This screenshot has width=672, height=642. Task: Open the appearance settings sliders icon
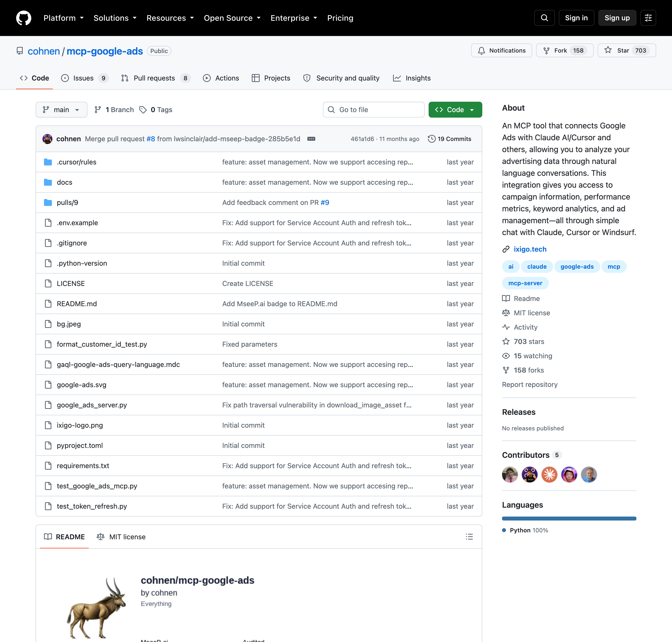tap(648, 18)
